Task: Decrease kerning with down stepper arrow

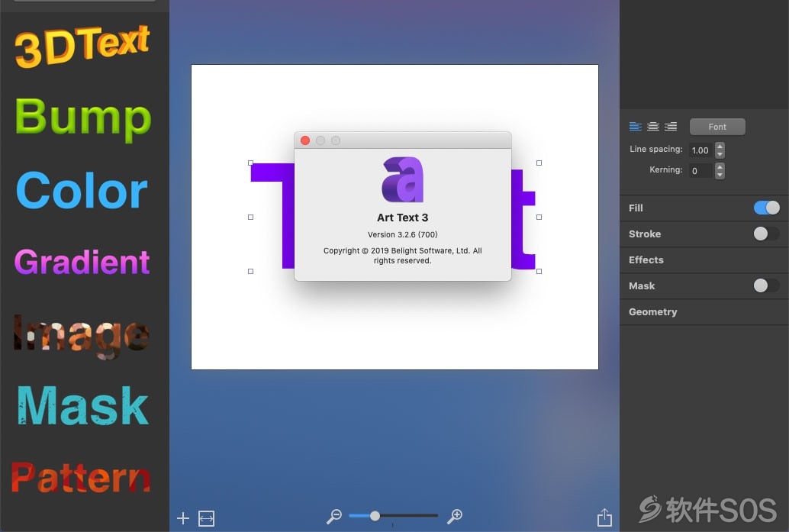Action: coord(720,175)
